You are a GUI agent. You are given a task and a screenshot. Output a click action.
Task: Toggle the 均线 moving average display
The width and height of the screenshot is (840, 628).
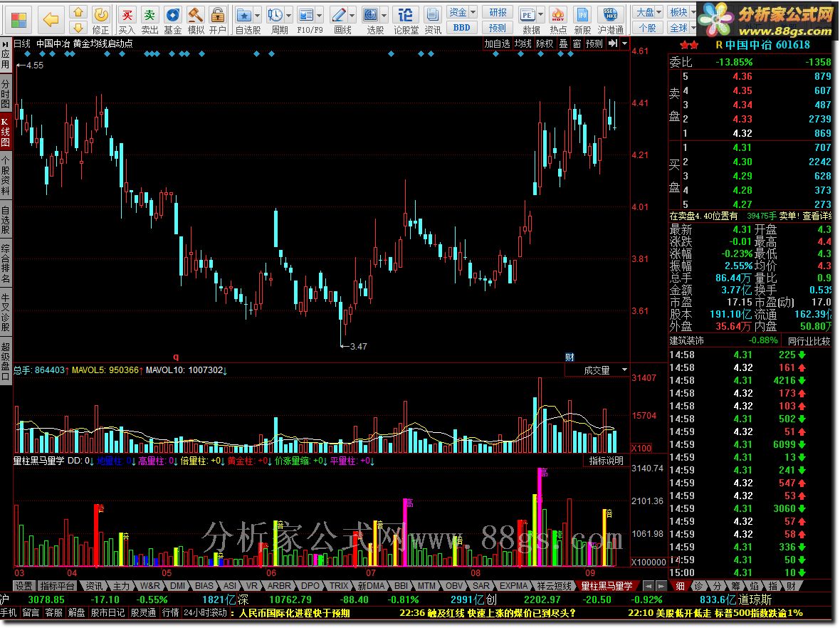(523, 43)
